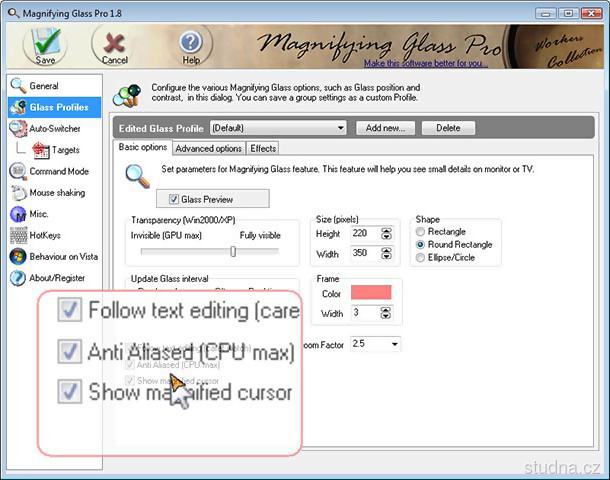610x480 pixels.
Task: Click the red Frame Color swatch
Action: pyautogui.click(x=371, y=292)
